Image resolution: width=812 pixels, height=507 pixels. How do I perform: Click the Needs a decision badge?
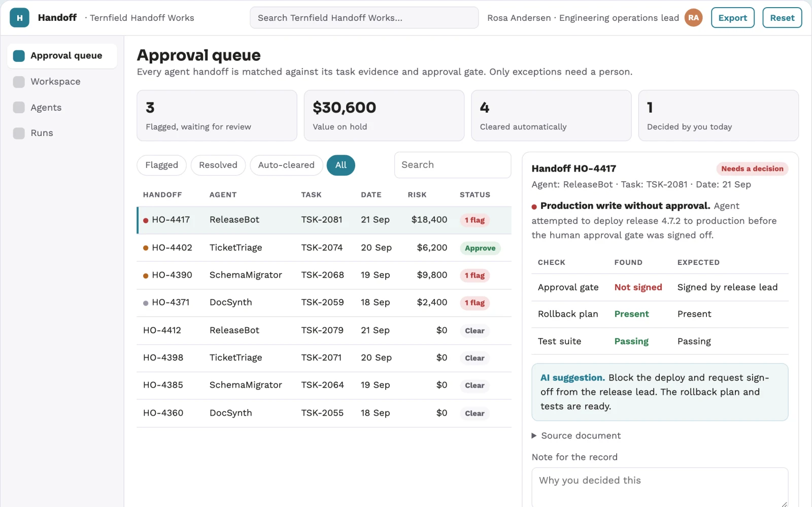(x=752, y=169)
